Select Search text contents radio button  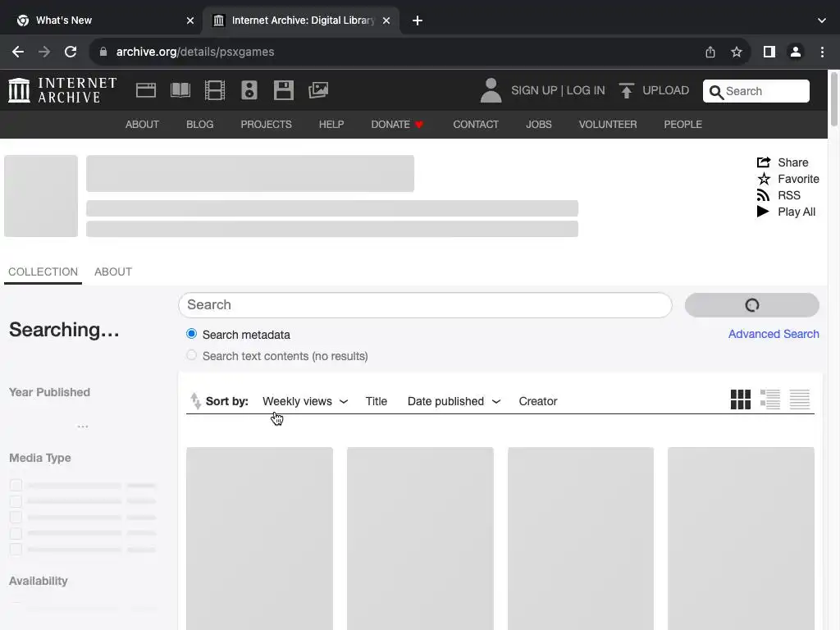(191, 355)
